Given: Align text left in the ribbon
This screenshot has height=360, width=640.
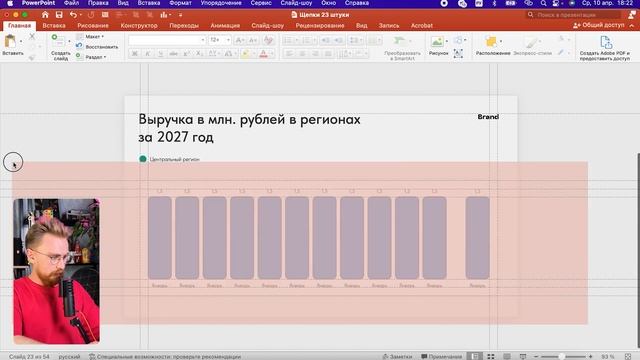Looking at the screenshot, I should pyautogui.click(x=289, y=54).
